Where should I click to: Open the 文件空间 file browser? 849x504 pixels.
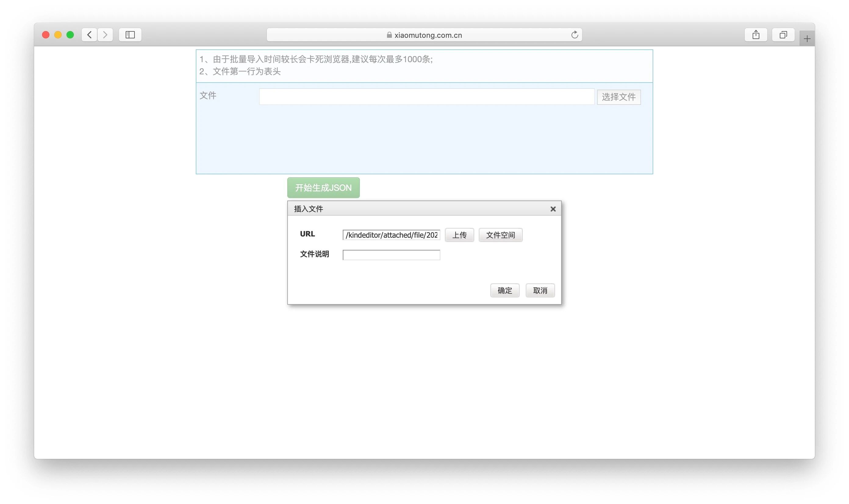point(500,235)
